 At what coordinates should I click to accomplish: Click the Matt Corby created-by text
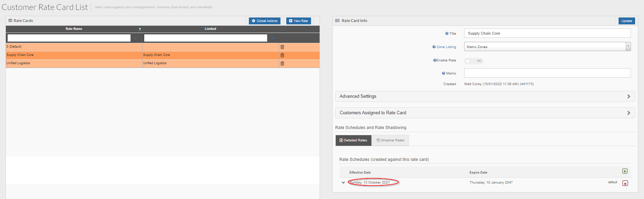click(499, 84)
